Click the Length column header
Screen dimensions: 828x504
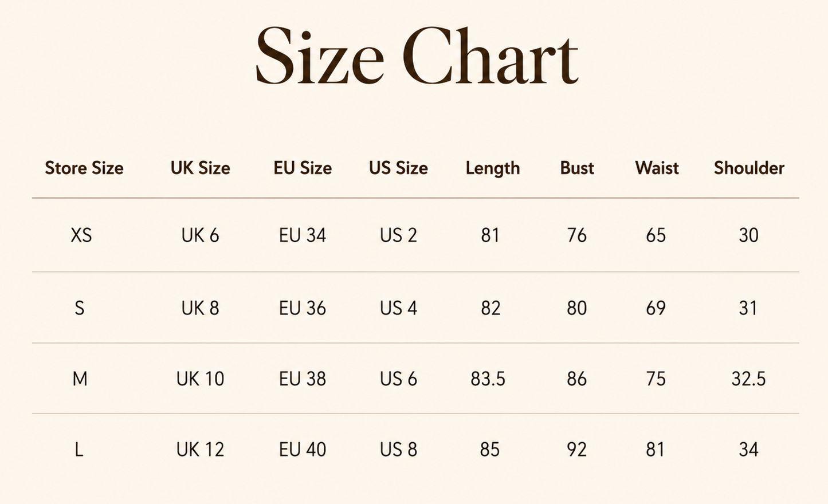click(x=493, y=168)
